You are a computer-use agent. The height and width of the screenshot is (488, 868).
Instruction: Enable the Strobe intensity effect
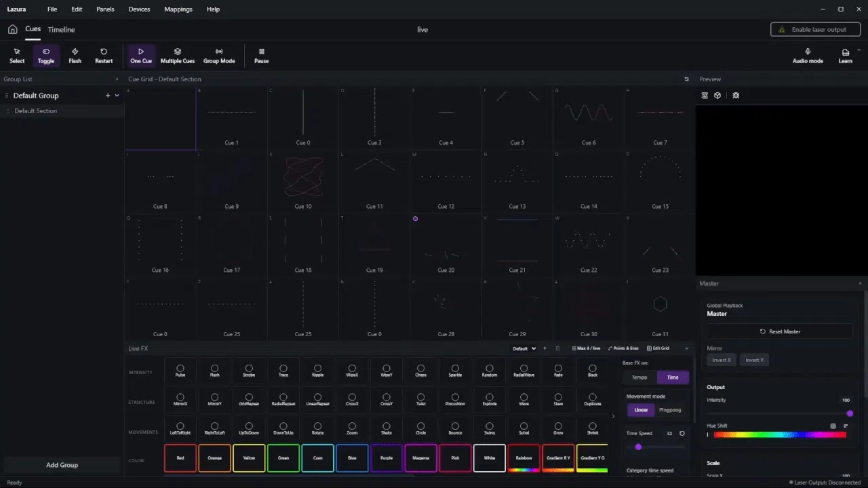(x=249, y=371)
